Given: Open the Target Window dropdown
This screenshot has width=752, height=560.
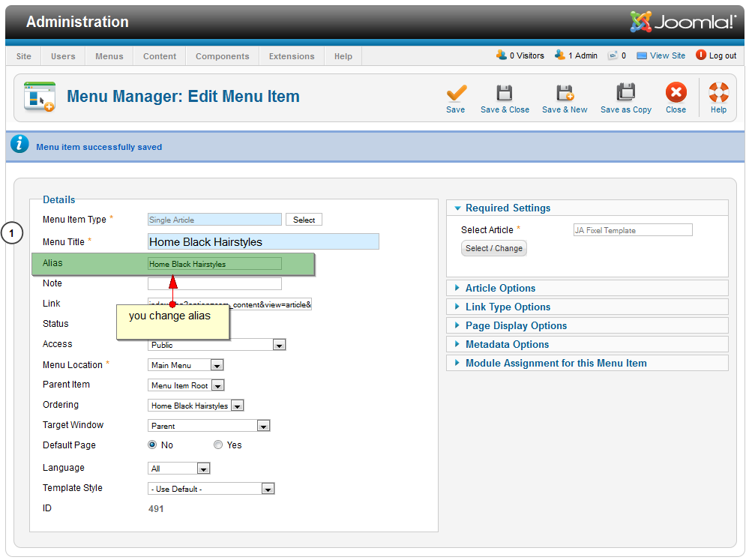Looking at the screenshot, I should coord(209,426).
